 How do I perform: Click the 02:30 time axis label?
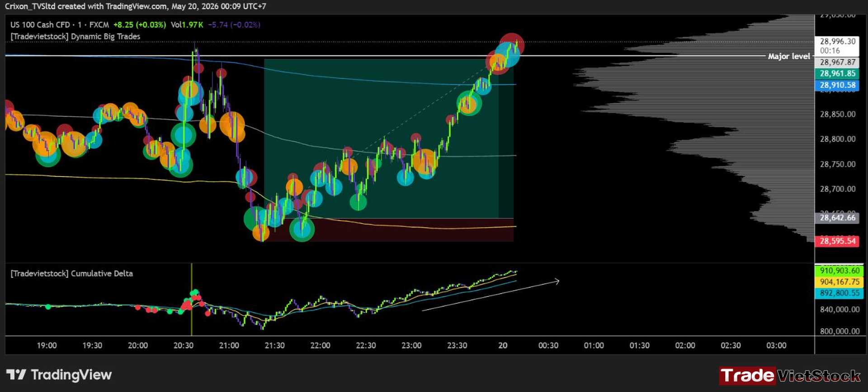coord(731,345)
